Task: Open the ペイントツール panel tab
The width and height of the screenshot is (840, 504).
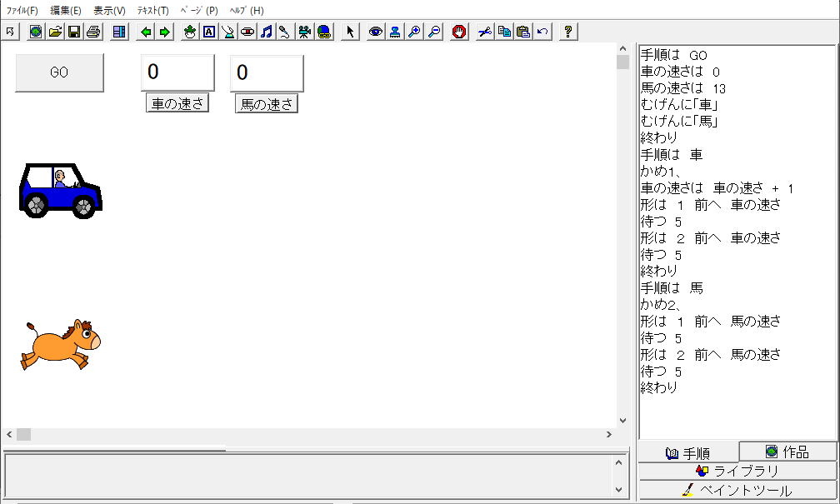Action: click(737, 490)
